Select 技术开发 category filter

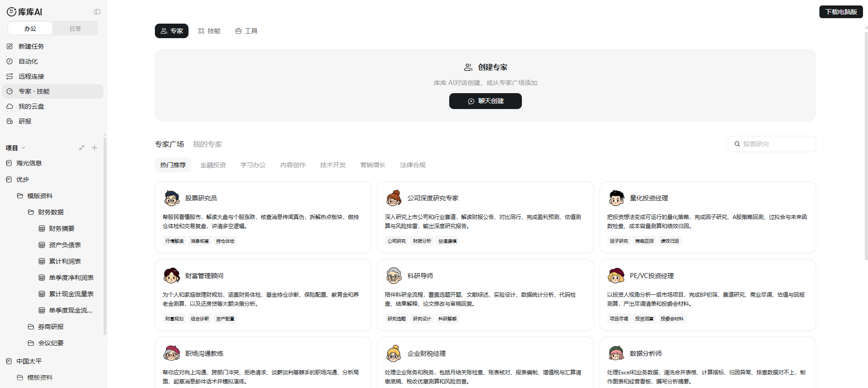pos(333,165)
